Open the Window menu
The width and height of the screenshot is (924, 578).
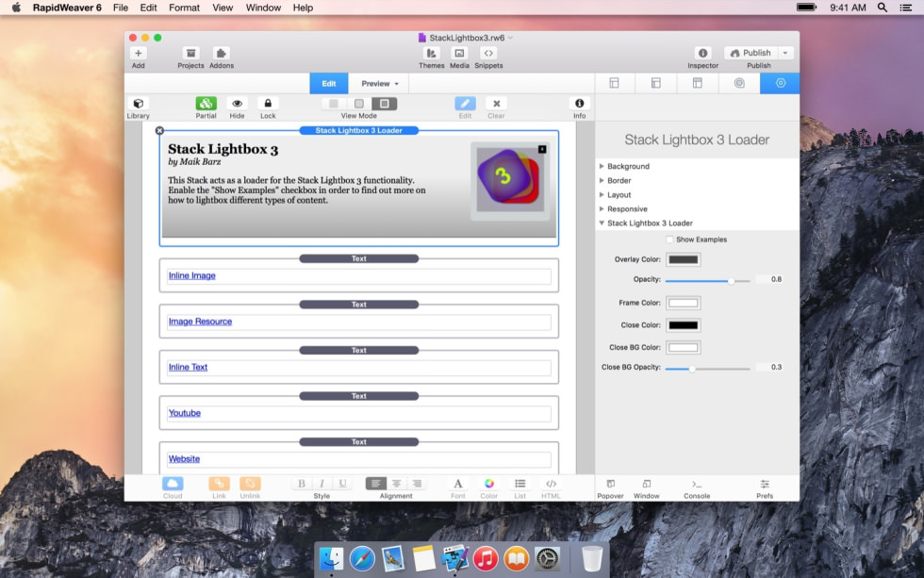263,8
